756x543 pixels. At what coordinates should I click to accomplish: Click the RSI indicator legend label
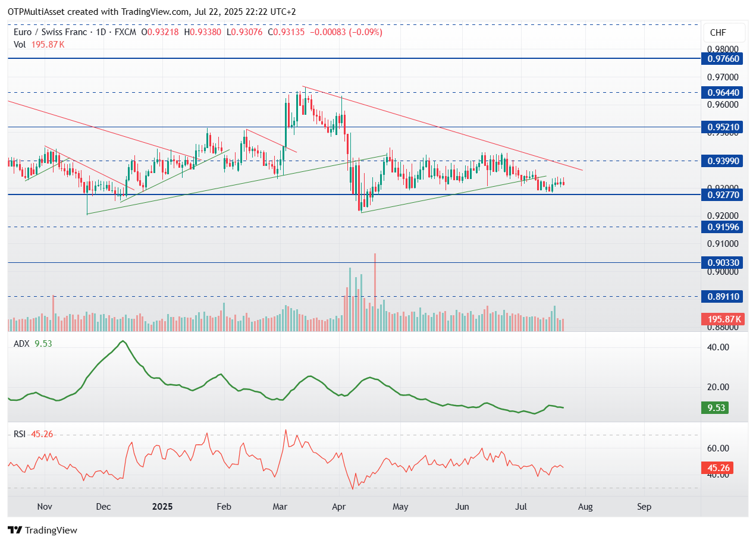click(20, 434)
